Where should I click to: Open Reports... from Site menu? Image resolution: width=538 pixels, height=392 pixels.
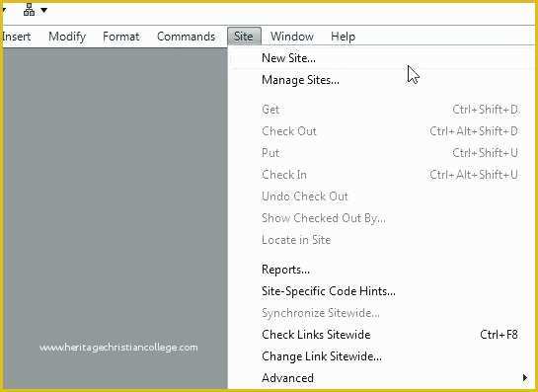(380, 270)
